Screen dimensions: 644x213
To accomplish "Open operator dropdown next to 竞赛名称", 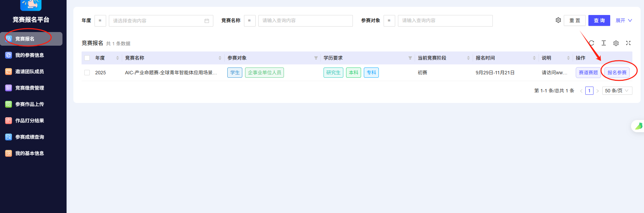I will tap(249, 21).
